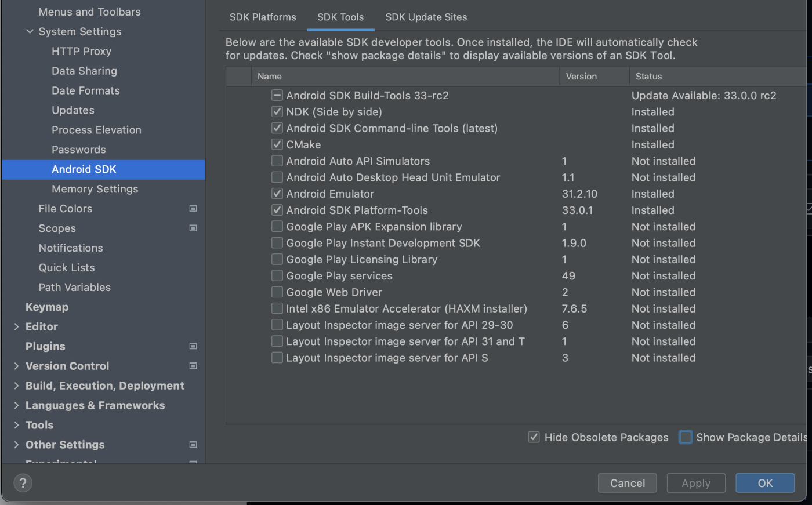Check Google Play services checkbox

coord(277,275)
